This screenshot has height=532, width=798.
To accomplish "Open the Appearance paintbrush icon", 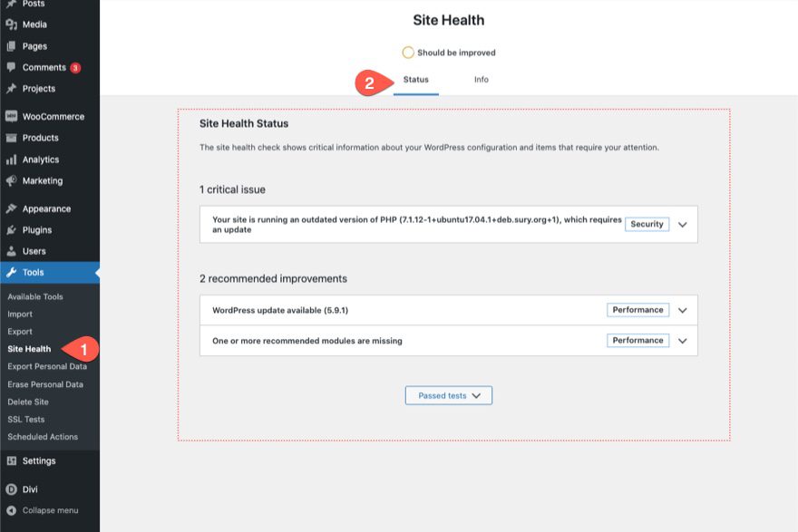I will (12, 208).
